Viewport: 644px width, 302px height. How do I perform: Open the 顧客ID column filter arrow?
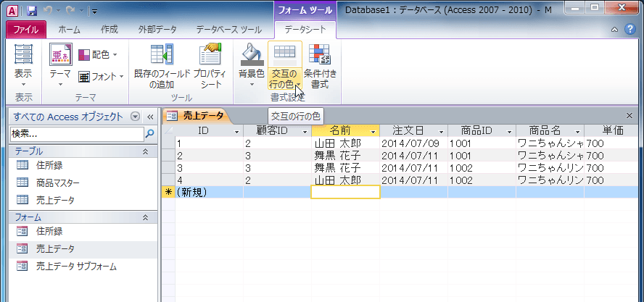point(305,132)
